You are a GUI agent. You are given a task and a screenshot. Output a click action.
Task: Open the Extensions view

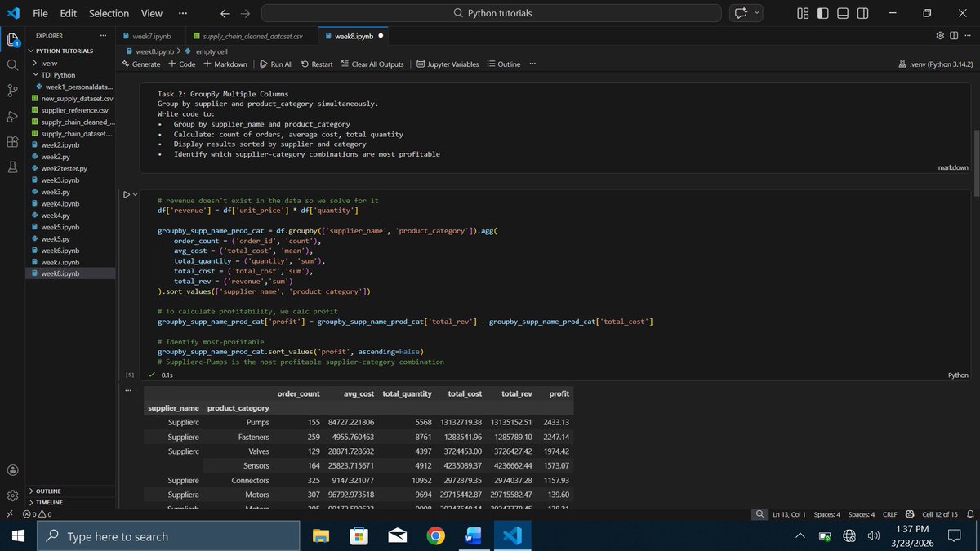(x=12, y=141)
